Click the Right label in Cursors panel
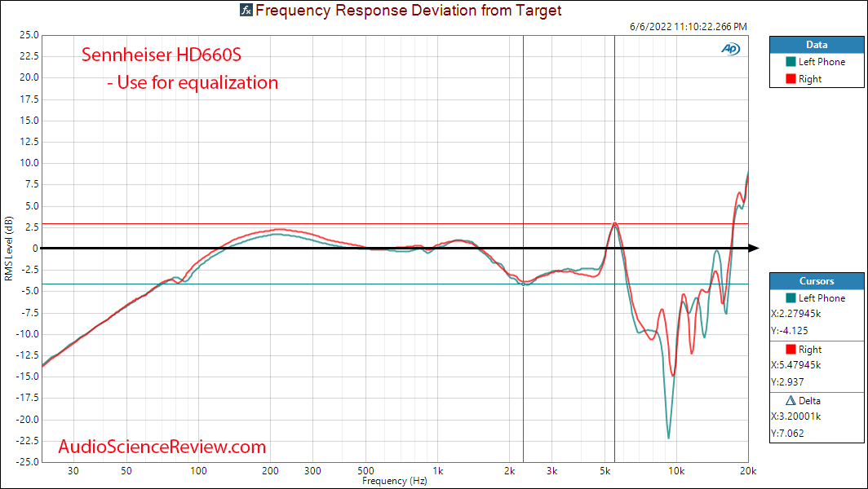 tap(810, 350)
